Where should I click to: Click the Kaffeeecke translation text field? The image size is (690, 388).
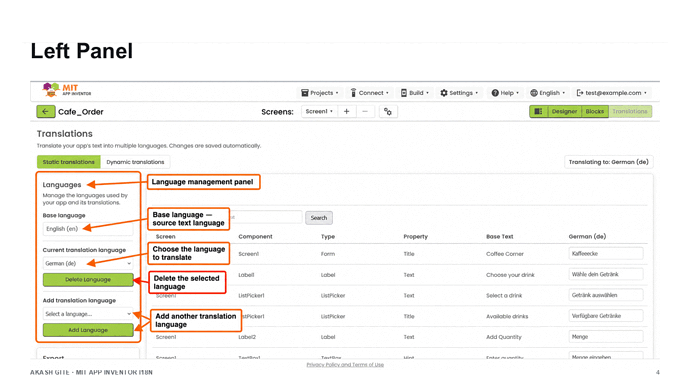606,254
